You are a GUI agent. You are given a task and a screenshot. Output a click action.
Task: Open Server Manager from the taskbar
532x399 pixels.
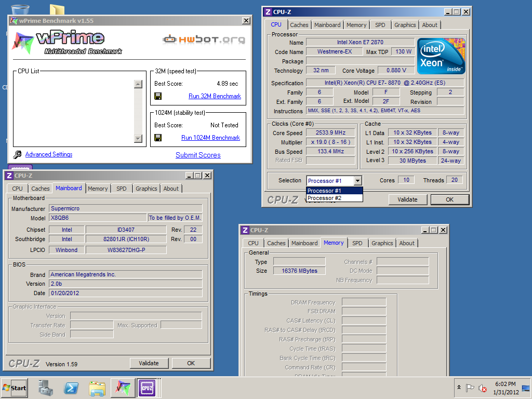[x=45, y=388]
